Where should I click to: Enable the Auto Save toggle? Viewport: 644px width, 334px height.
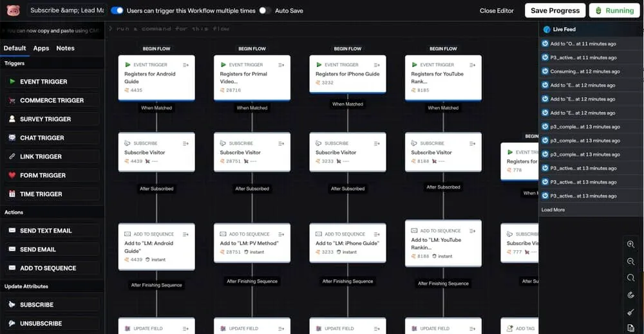point(265,11)
